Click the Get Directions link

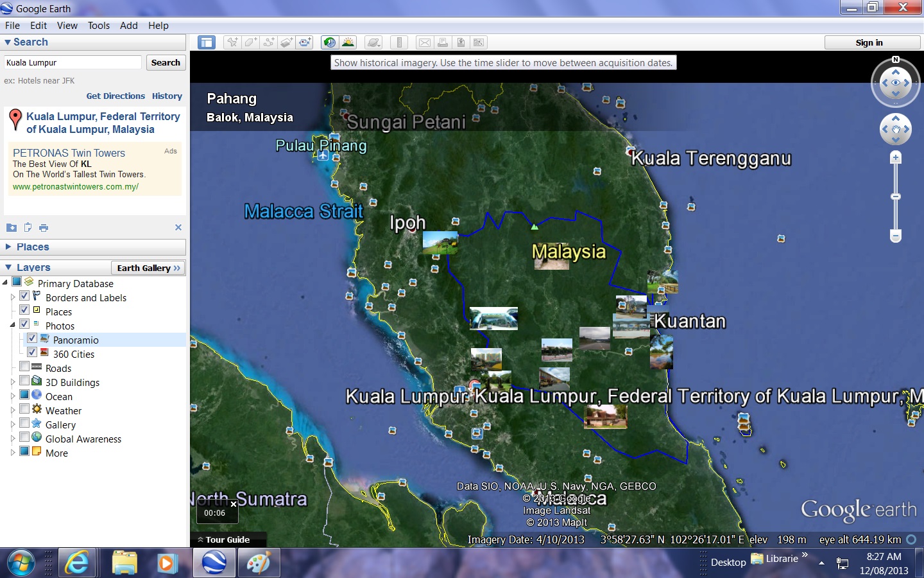(116, 96)
